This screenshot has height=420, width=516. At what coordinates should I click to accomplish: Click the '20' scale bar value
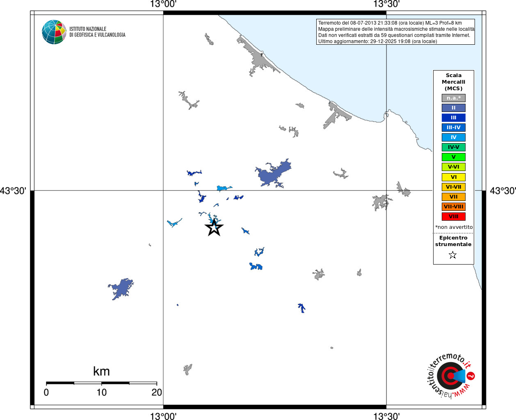point(157,393)
